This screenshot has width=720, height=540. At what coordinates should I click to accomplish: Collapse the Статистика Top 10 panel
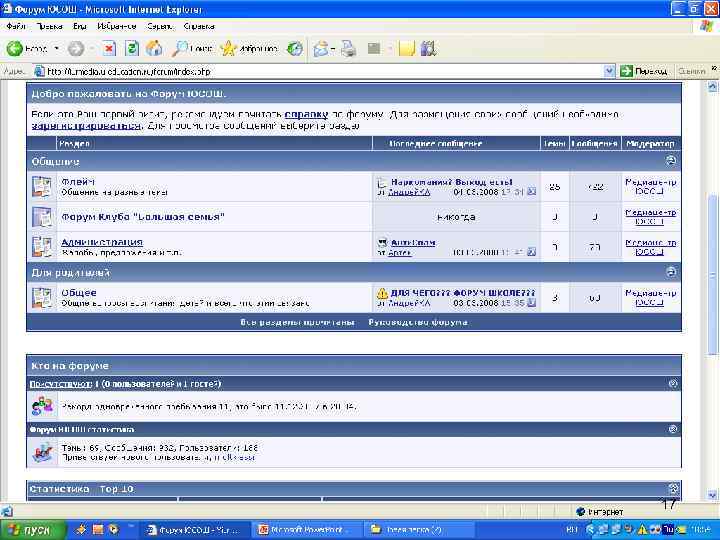coord(673,488)
